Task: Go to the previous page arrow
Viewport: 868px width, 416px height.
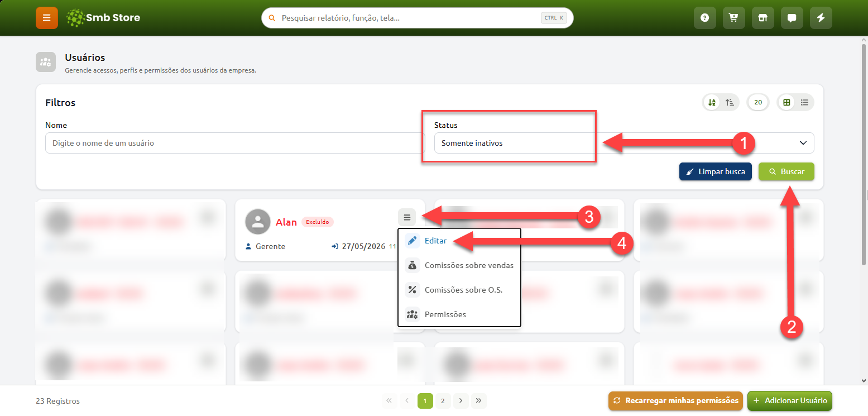Action: click(407, 400)
